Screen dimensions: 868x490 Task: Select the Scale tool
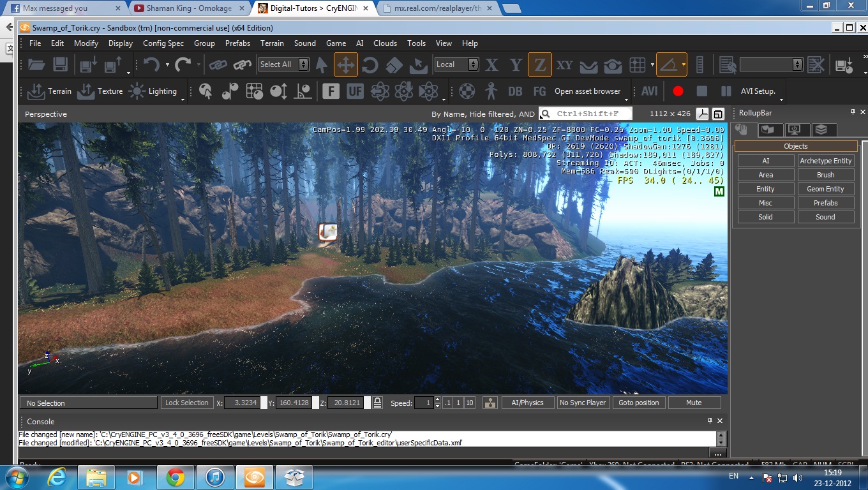(394, 64)
